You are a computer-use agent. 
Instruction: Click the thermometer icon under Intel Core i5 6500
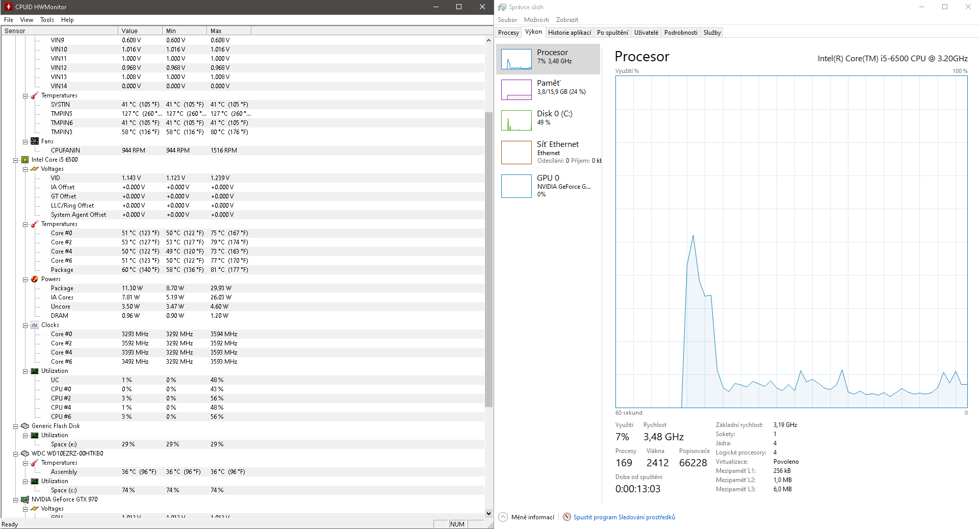(x=35, y=224)
